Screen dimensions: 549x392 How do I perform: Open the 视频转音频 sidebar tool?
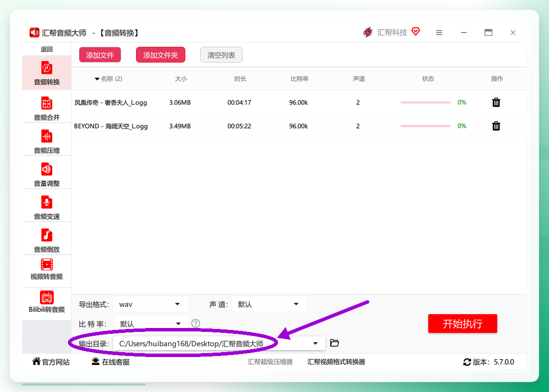[x=46, y=269]
